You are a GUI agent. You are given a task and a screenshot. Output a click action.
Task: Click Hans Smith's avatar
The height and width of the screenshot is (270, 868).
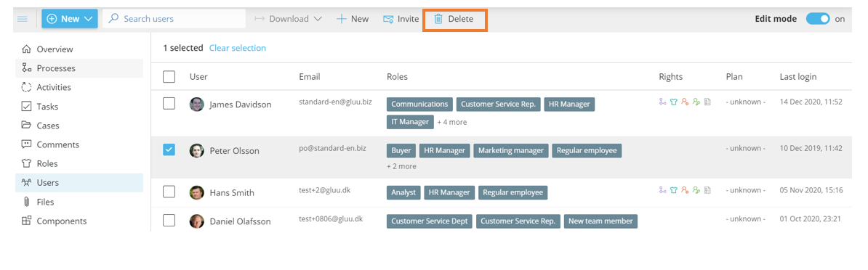(x=196, y=192)
